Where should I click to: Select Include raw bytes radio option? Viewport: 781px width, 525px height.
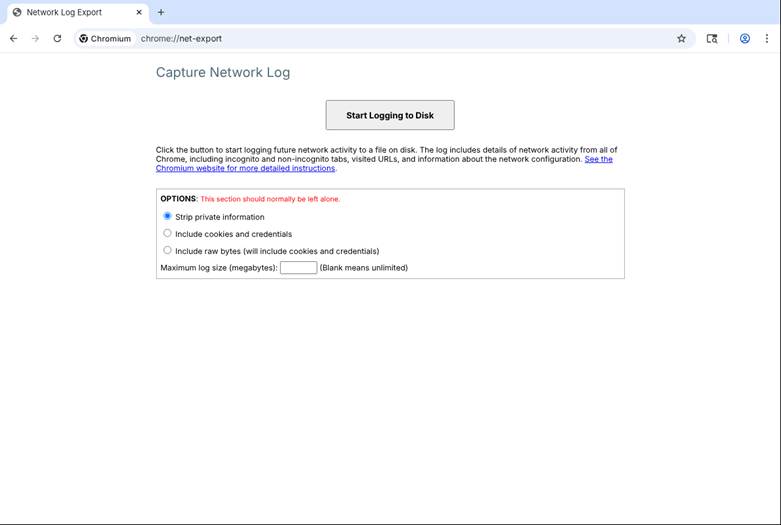click(167, 250)
